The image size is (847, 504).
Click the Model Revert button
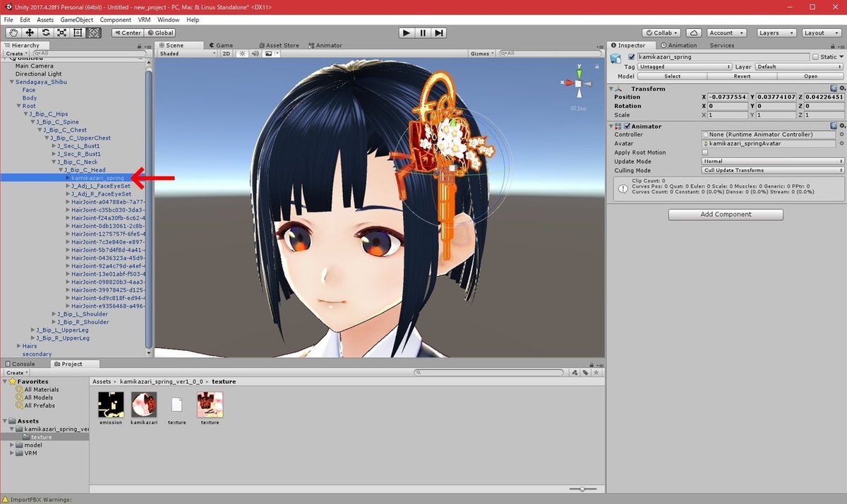click(741, 76)
